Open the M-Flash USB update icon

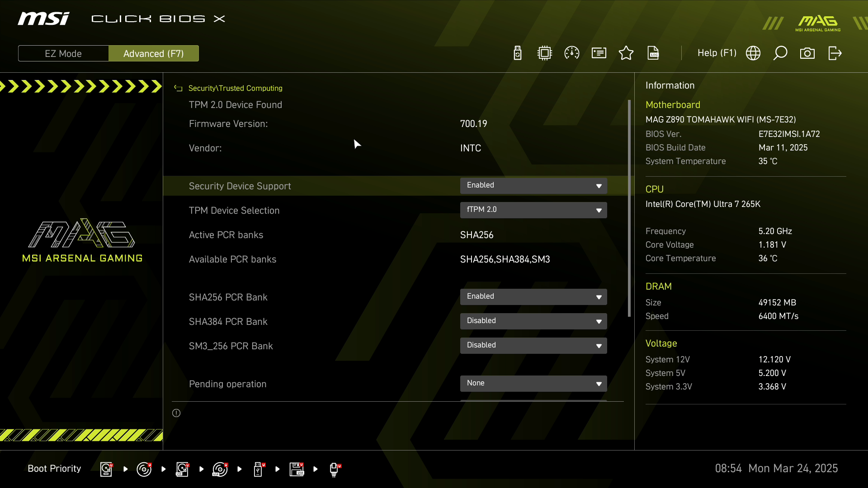click(x=518, y=53)
